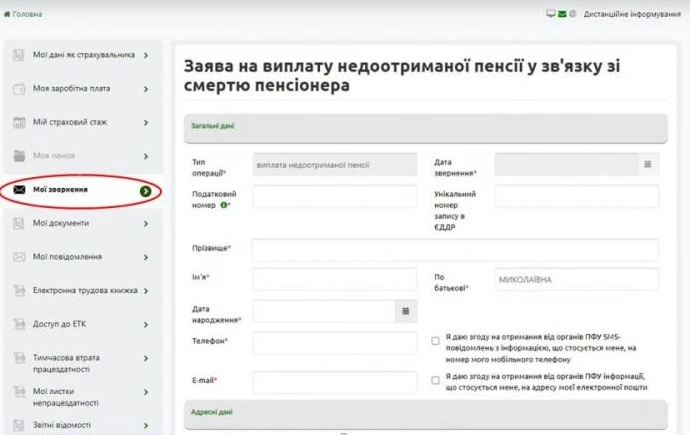Image resolution: width=690 pixels, height=435 pixels.
Task: Focus the Дата народження input
Action: pos(324,311)
